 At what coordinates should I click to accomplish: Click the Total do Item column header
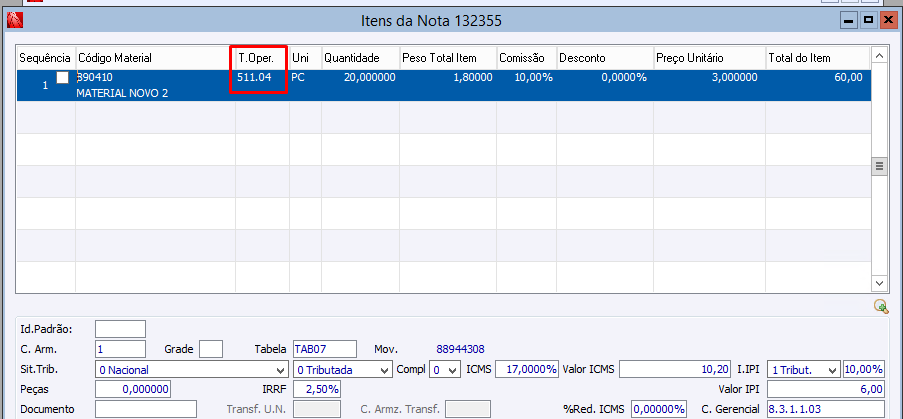[x=817, y=58]
